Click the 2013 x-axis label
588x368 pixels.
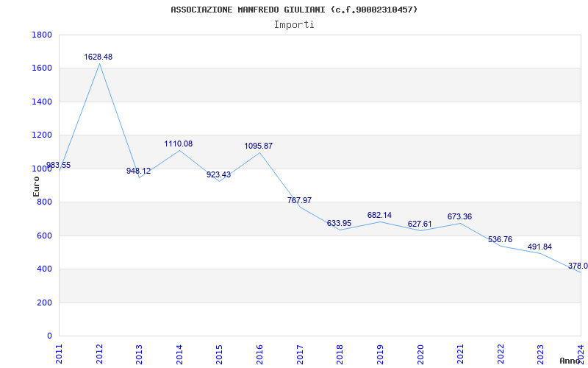[x=140, y=355]
